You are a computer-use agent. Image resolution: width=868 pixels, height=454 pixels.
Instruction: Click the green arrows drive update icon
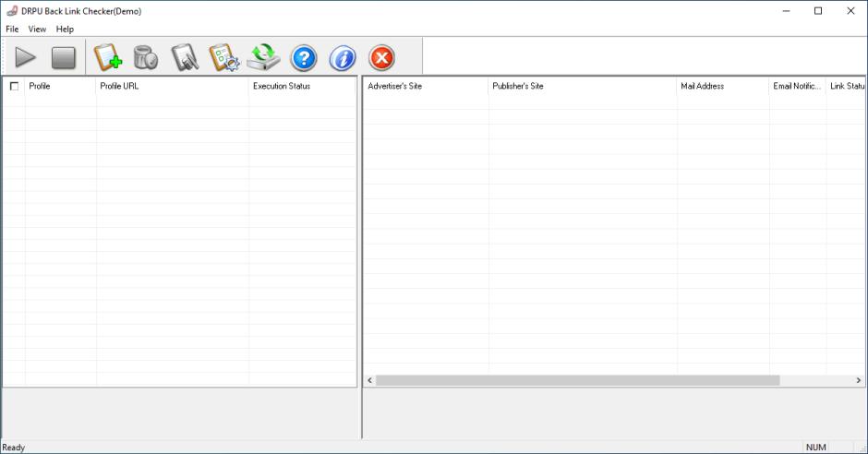pos(263,57)
